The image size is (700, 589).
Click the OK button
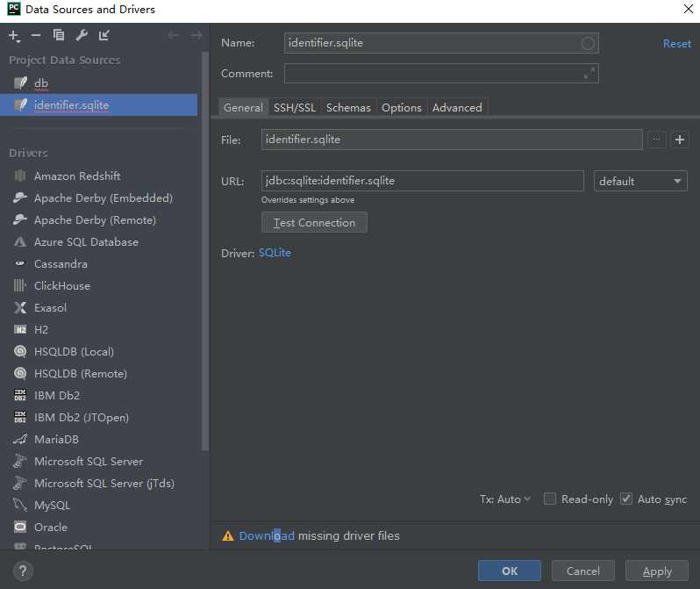point(510,571)
